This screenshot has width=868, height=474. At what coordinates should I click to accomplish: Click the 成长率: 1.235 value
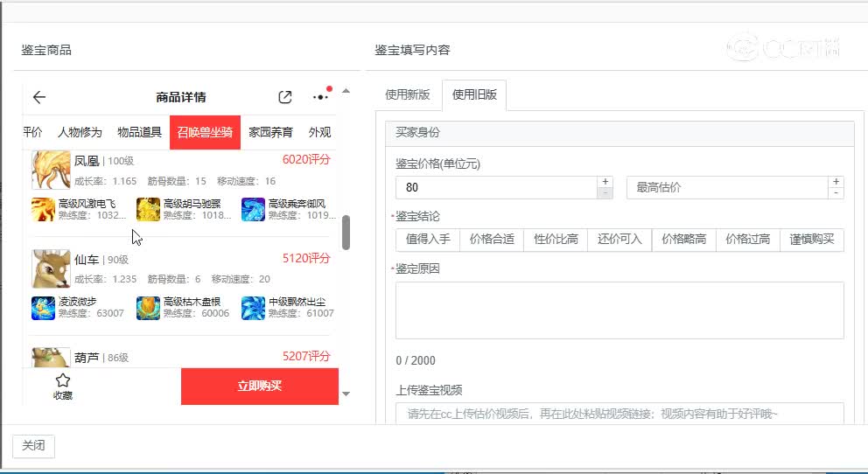point(105,279)
